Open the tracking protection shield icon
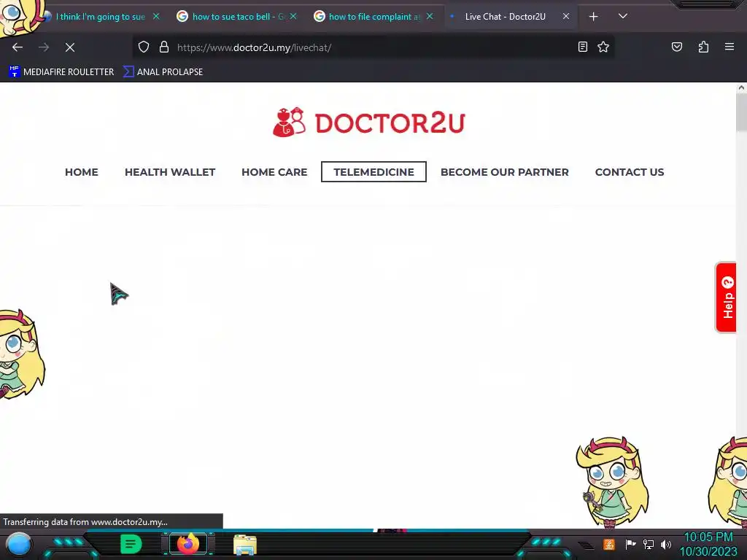Viewport: 747px width, 560px height. pyautogui.click(x=144, y=47)
